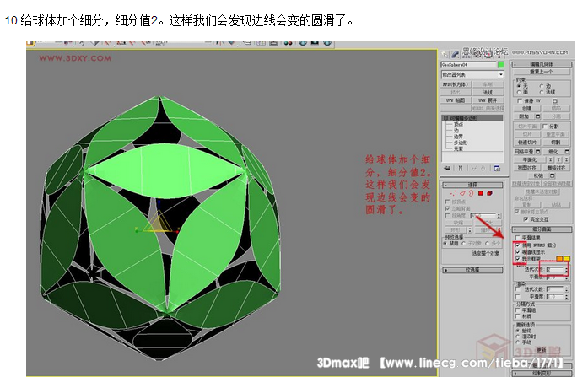588x377 pixels.
Task: Select the 法线 constraint radio button
Action: [x=542, y=92]
